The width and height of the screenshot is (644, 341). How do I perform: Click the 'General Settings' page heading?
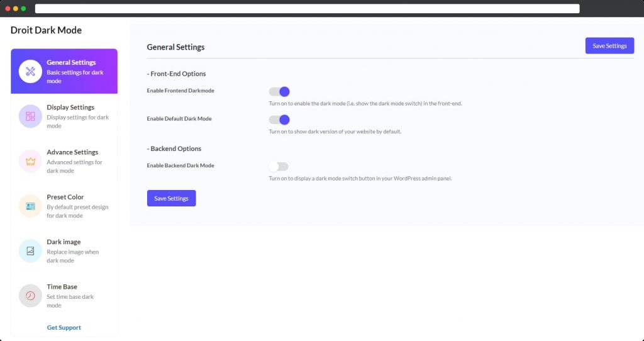coord(176,47)
